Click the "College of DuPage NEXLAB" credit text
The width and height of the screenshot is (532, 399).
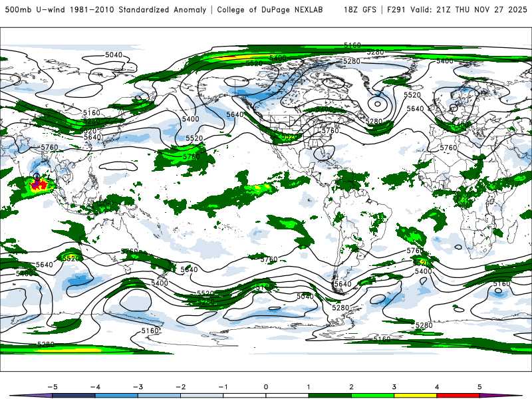[x=270, y=10]
